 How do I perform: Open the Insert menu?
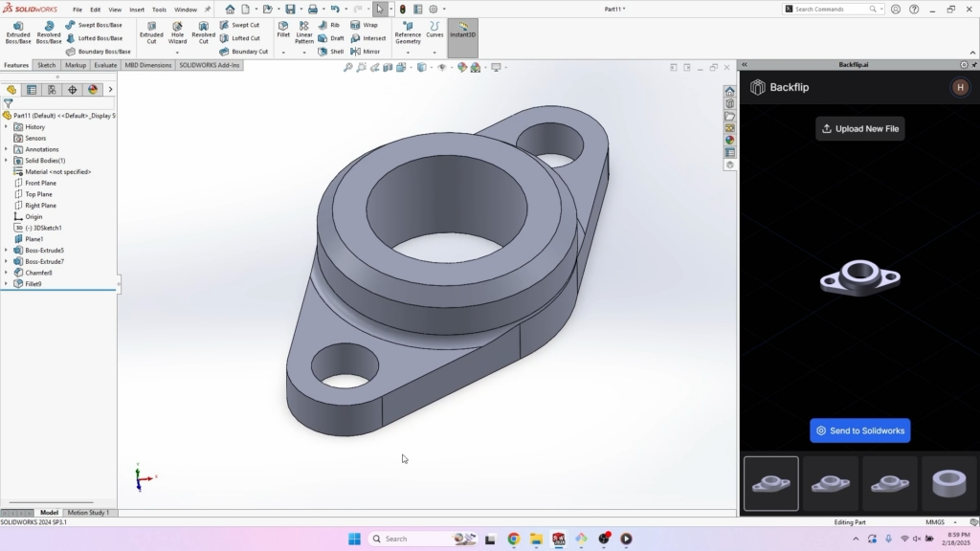(137, 10)
